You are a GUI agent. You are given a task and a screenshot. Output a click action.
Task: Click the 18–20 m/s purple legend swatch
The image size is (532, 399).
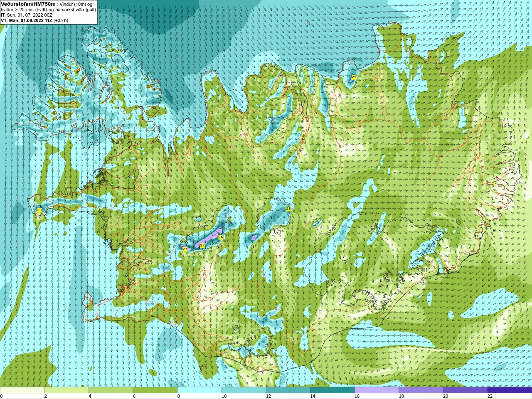click(421, 390)
